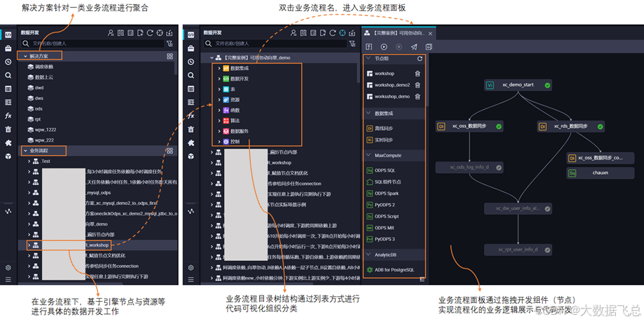The height and width of the screenshot is (321, 644).
Task: Select the xc_rds_数据同步 node on canvas
Action: point(570,126)
